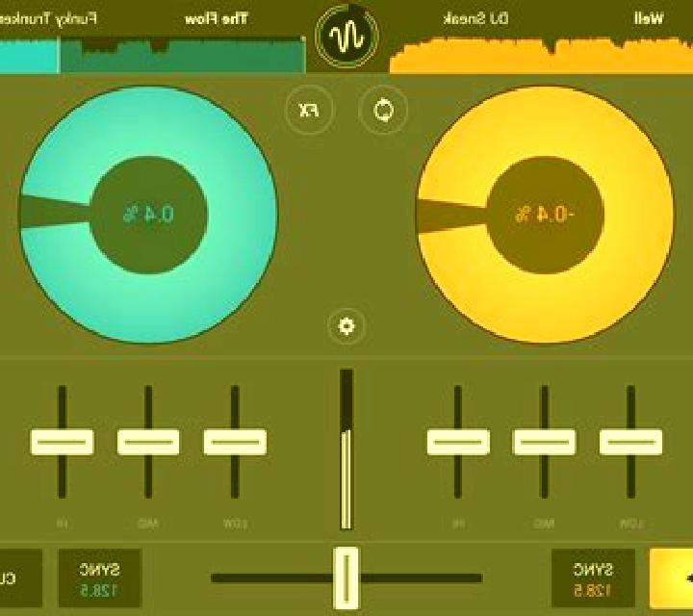Tap the teal turntable platter

pyautogui.click(x=148, y=215)
